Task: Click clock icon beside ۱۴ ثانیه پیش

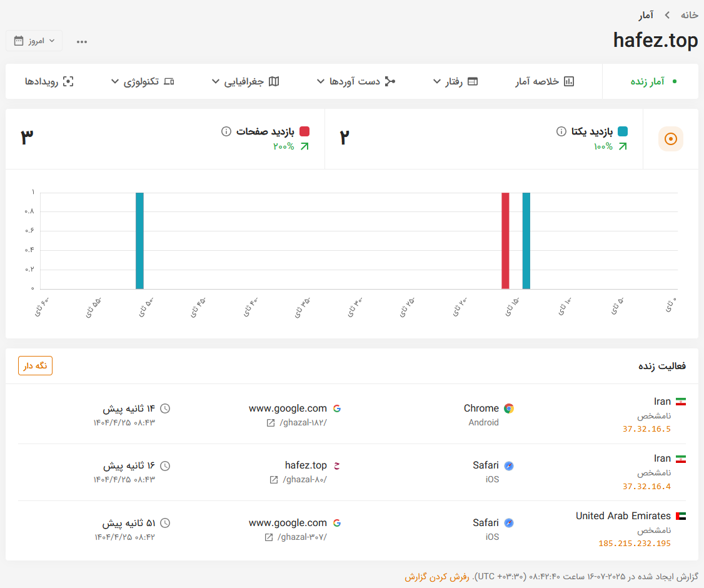Action: (165, 408)
